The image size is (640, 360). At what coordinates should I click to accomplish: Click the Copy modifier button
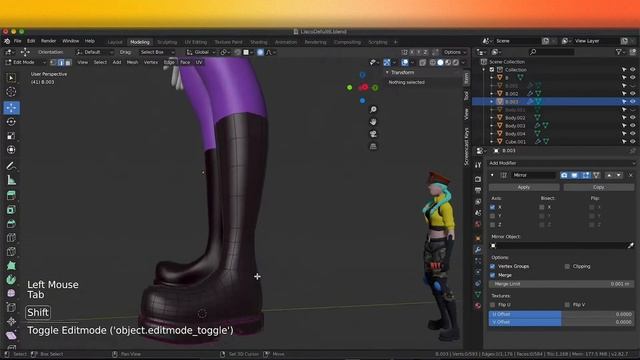click(x=599, y=187)
